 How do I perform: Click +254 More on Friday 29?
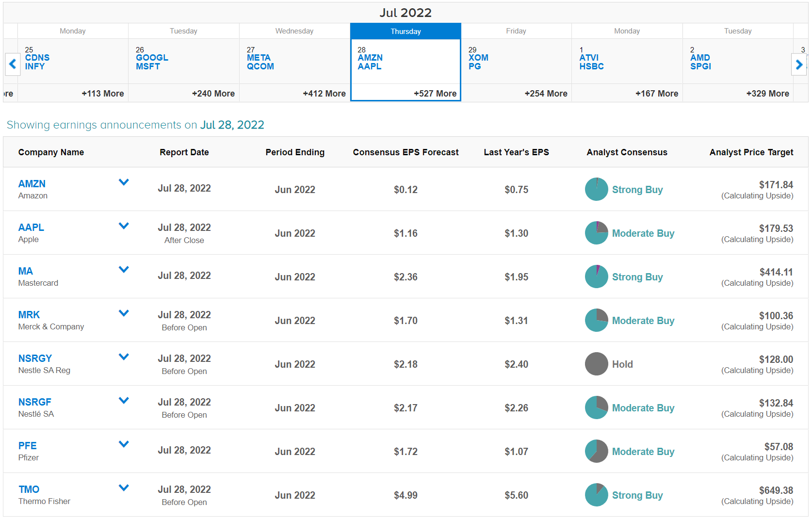[x=546, y=93]
